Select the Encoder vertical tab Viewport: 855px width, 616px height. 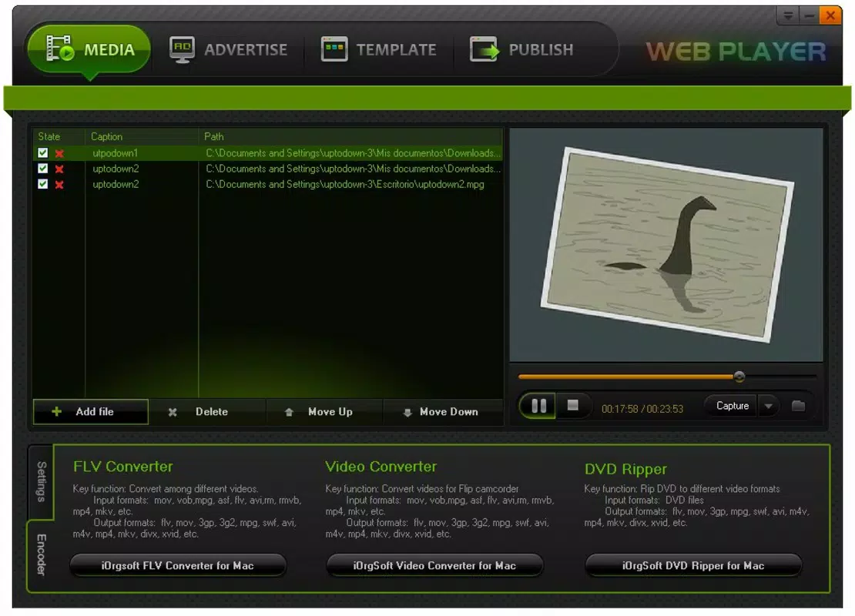pos(41,554)
